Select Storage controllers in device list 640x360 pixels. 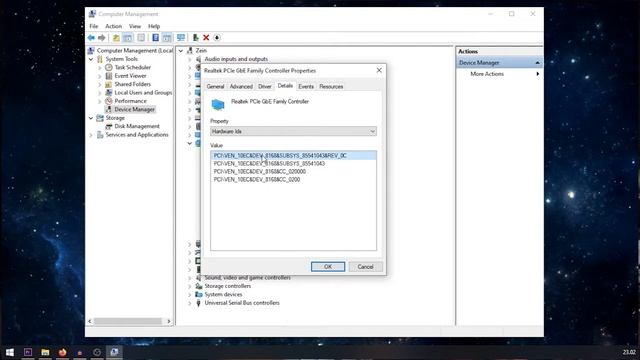tap(227, 286)
